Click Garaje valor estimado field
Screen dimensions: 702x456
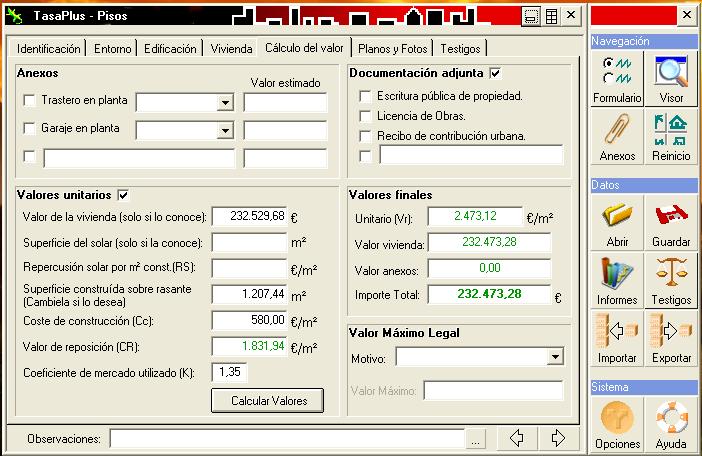(285, 131)
